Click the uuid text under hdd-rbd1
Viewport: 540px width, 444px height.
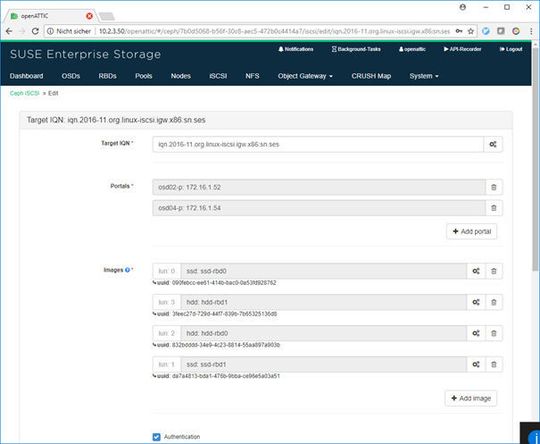(x=215, y=314)
